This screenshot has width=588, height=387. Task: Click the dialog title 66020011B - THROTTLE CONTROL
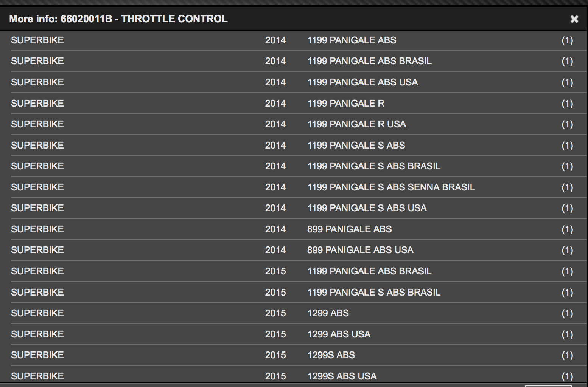point(144,19)
